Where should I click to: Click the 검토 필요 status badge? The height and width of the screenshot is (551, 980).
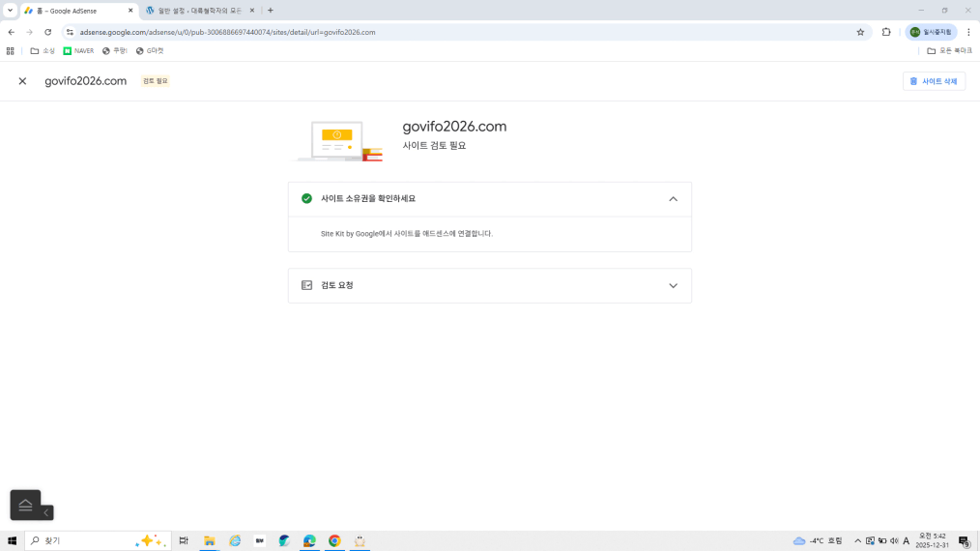[x=155, y=81]
